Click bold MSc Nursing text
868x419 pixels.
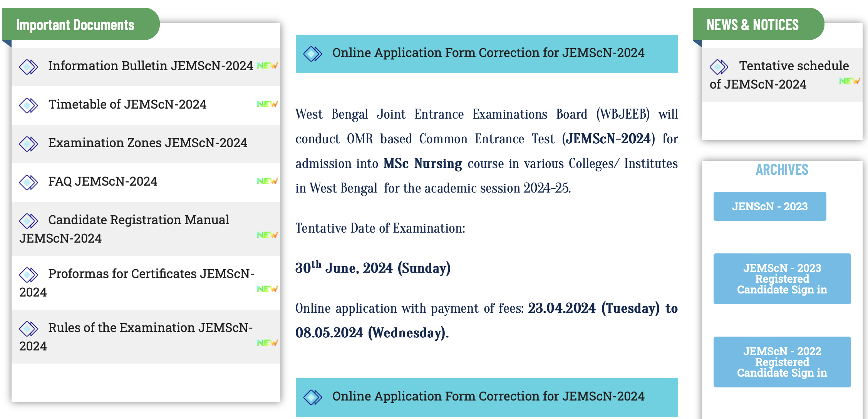[x=423, y=164]
